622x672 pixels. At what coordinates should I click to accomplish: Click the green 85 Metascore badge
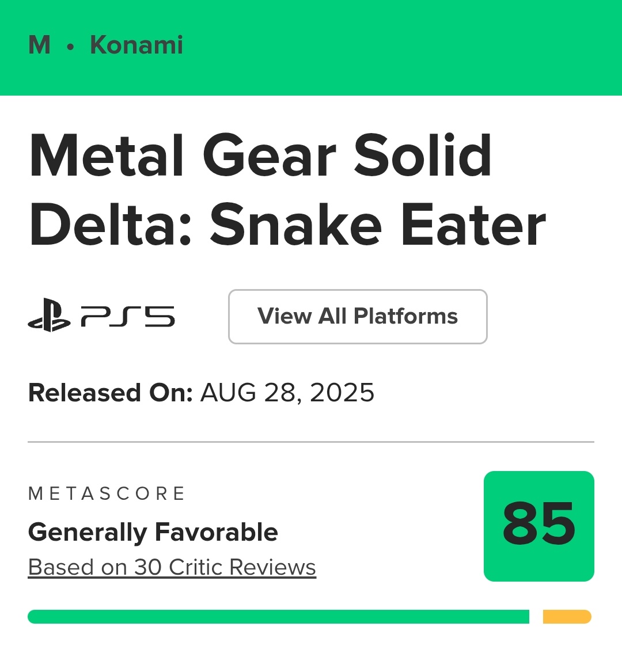(x=538, y=526)
